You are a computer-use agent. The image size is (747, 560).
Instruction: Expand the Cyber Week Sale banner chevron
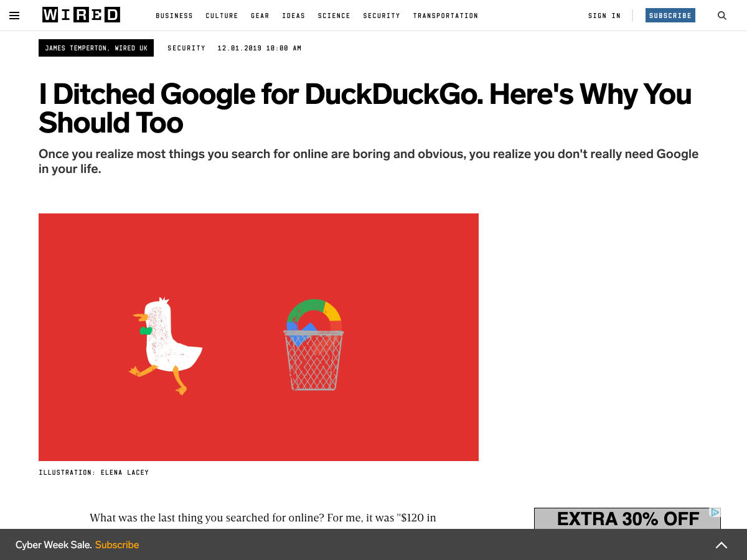point(721,545)
